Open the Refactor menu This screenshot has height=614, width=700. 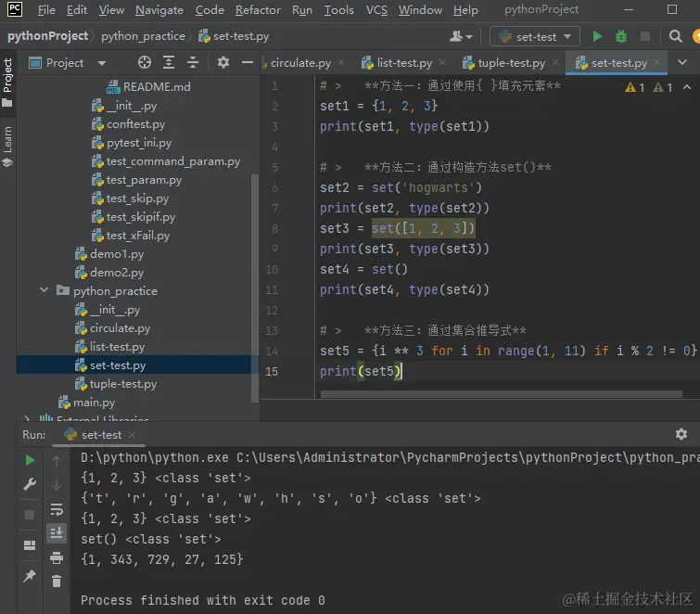coord(258,10)
